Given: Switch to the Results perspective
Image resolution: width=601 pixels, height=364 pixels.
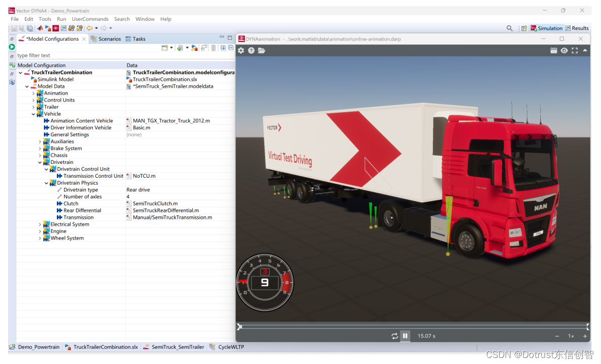Looking at the screenshot, I should tap(577, 28).
